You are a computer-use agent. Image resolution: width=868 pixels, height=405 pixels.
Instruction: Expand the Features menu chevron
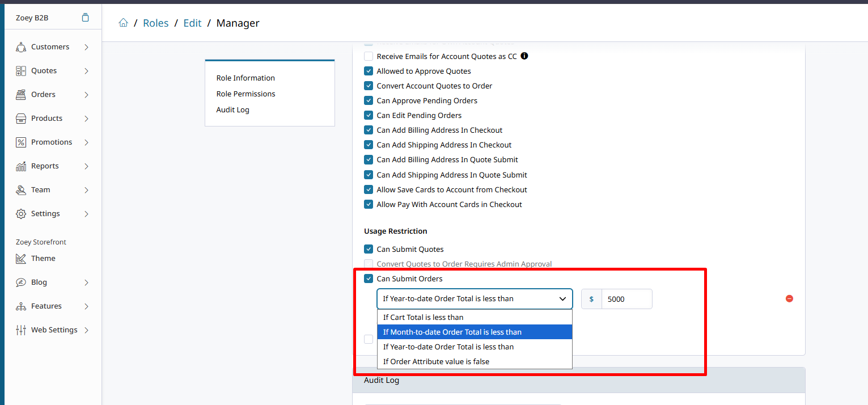[x=86, y=306]
